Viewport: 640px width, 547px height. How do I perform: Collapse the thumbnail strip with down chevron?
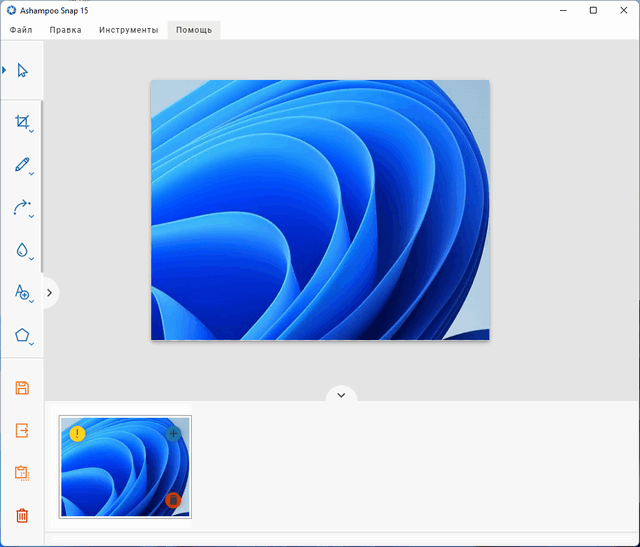(x=341, y=395)
